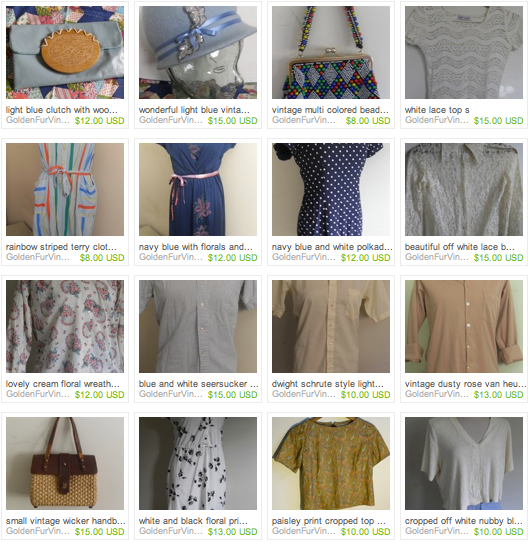Screen dimensions: 530x545
Task: Click the white and black floral print title
Action: coord(193,521)
